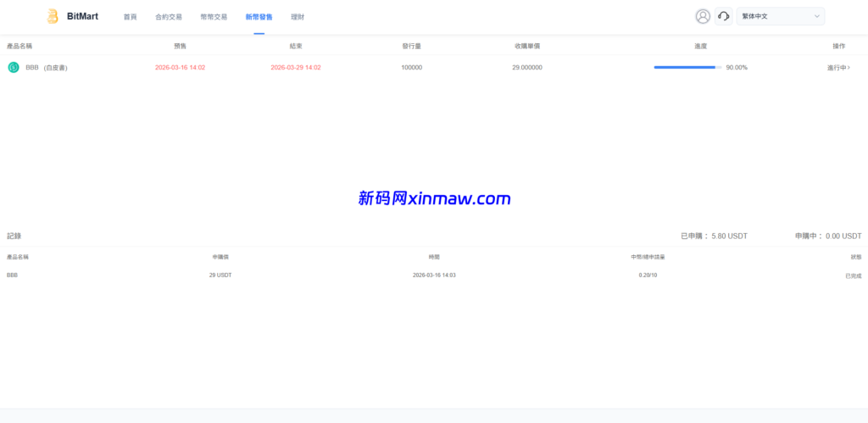Click the BBB coin icon

(x=14, y=68)
